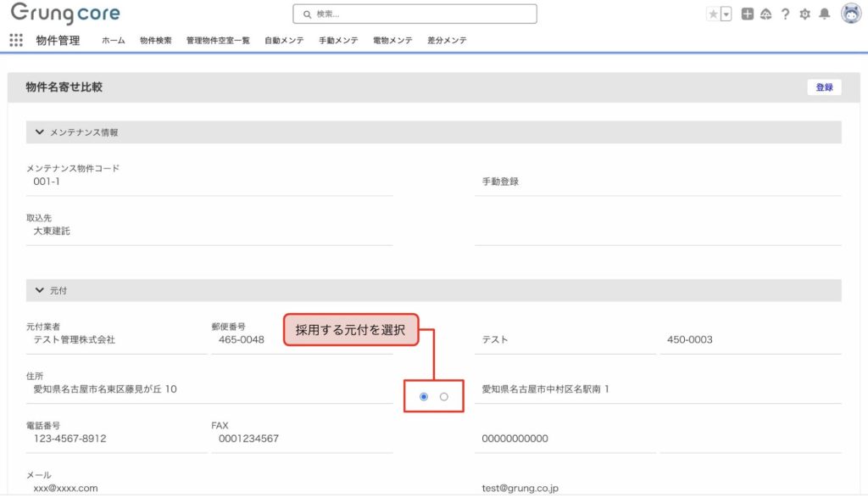
Task: Click the 検索 search field
Action: coord(415,14)
